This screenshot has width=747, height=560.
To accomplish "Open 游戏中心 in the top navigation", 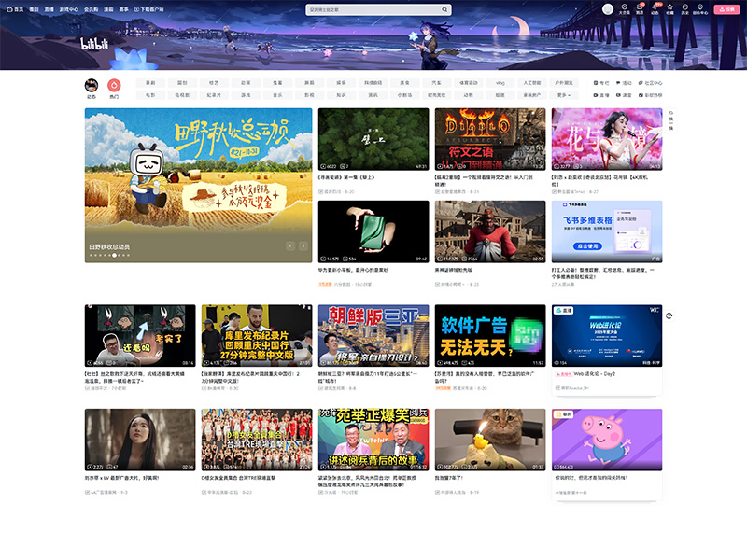I will click(67, 9).
